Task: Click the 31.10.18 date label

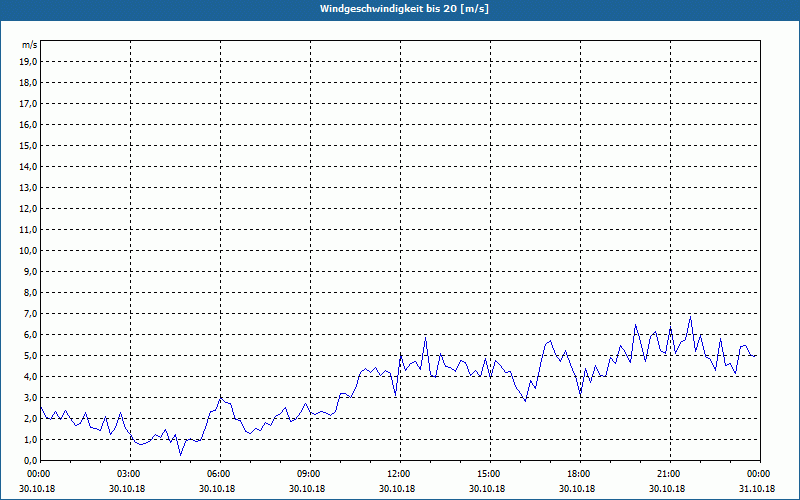Action: coord(758,488)
